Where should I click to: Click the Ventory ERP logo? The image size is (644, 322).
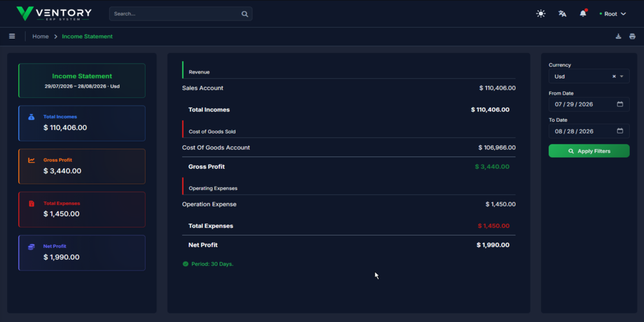click(54, 14)
